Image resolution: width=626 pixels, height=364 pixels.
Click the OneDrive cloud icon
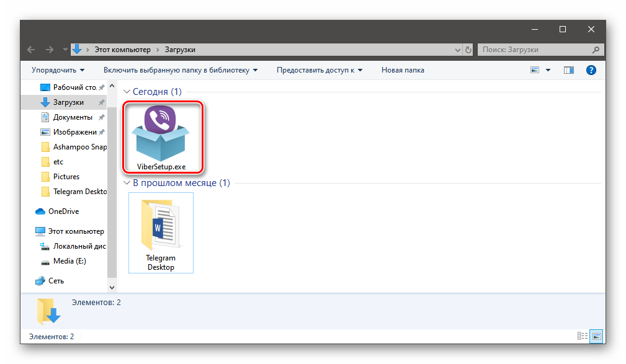click(40, 211)
